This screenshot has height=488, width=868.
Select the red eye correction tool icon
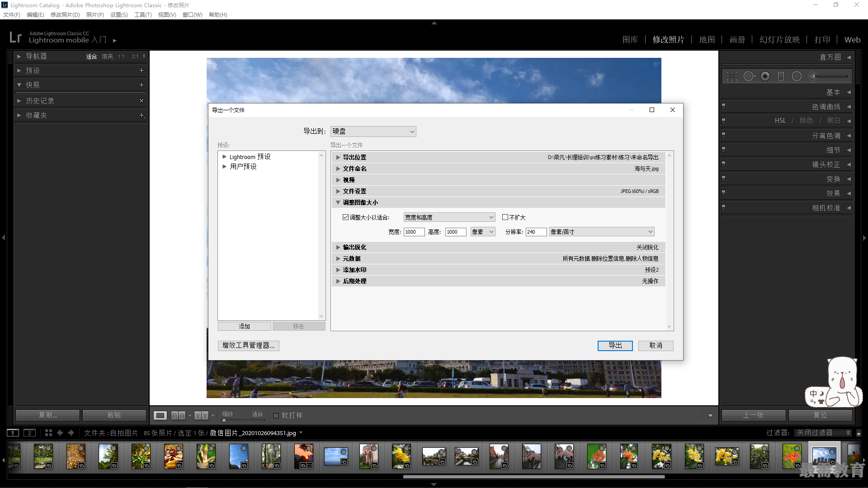(x=765, y=76)
